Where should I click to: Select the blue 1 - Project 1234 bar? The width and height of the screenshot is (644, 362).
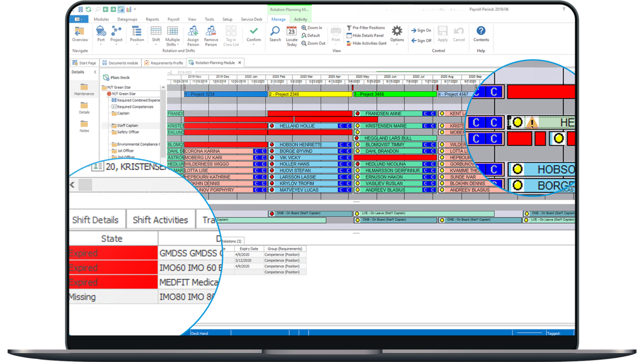pyautogui.click(x=226, y=94)
